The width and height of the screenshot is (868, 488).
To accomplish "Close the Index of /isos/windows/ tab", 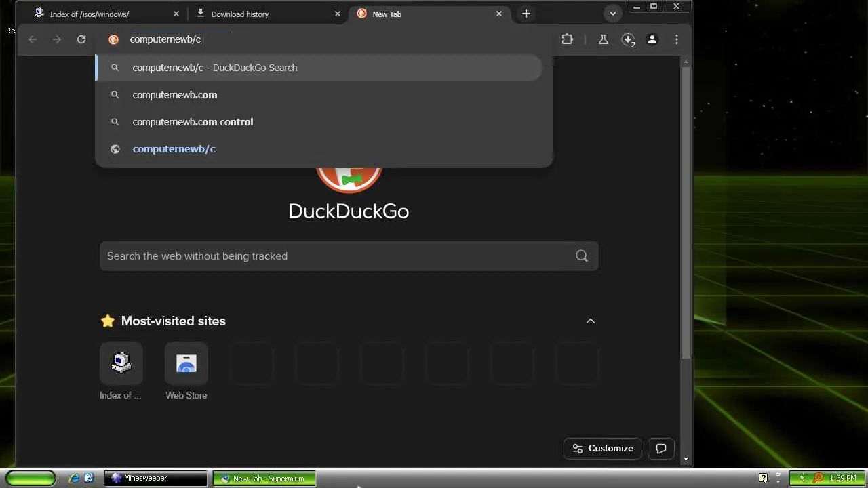I will pos(176,14).
